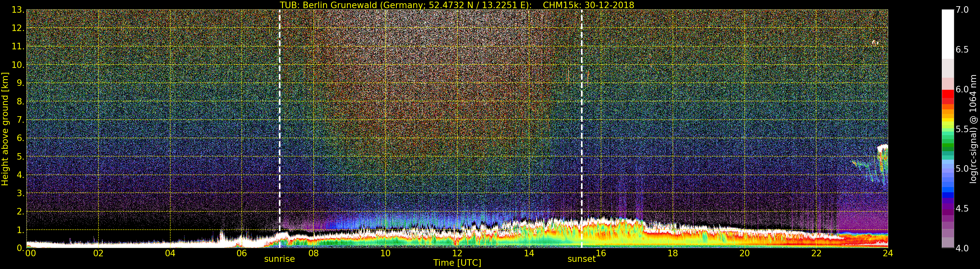980x269 pixels.
Task: Select the 18 hour tick label
Action: [x=672, y=253]
